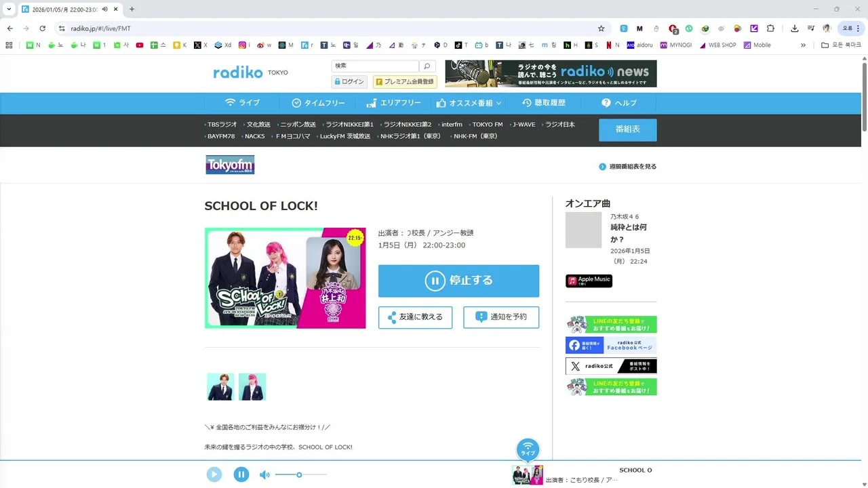868x488 pixels.
Task: Open the tab search dropdown arrow
Action: point(9,9)
